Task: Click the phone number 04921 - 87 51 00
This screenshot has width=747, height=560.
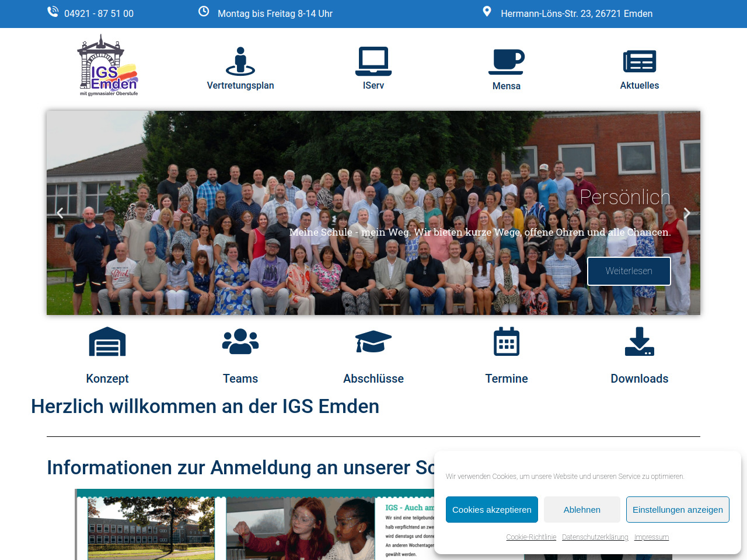Action: coord(99,13)
